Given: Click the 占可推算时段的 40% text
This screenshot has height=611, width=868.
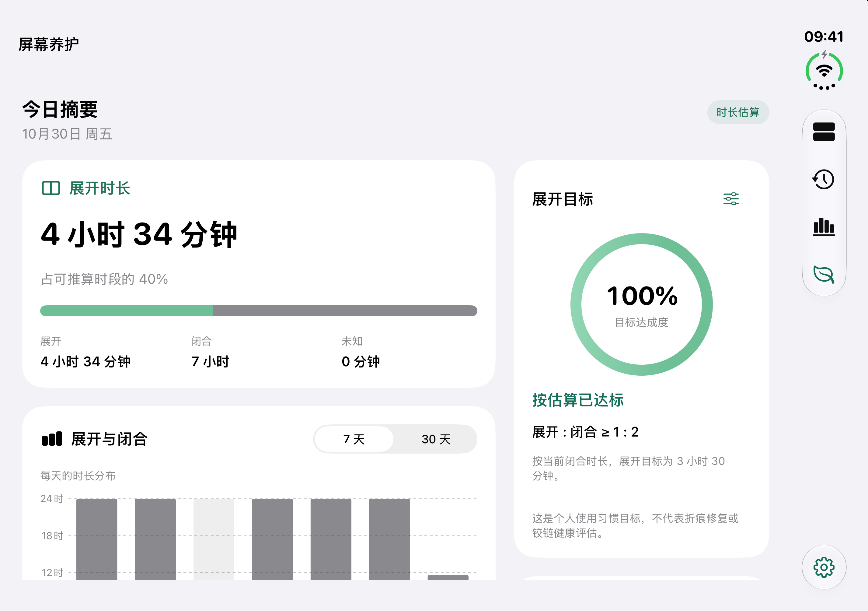Looking at the screenshot, I should pyautogui.click(x=104, y=279).
